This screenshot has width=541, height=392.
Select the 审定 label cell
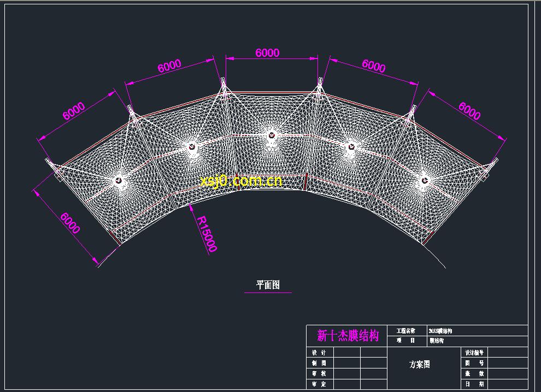319,384
